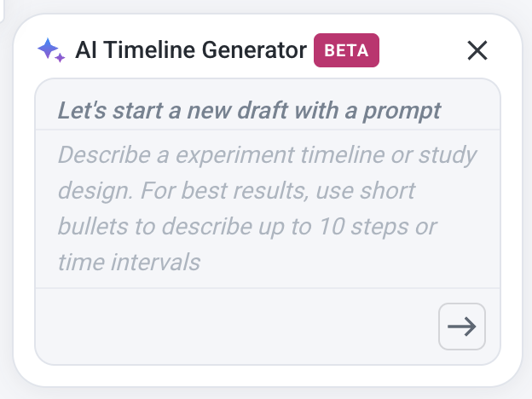Click the 'AI Timeline Generator' title text
Viewport: 532px width, 399px height.
[x=191, y=50]
